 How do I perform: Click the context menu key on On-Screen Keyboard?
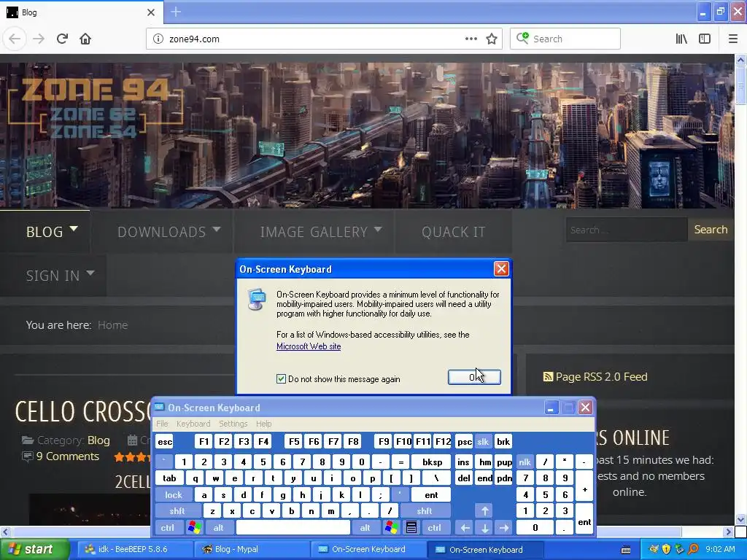411,528
